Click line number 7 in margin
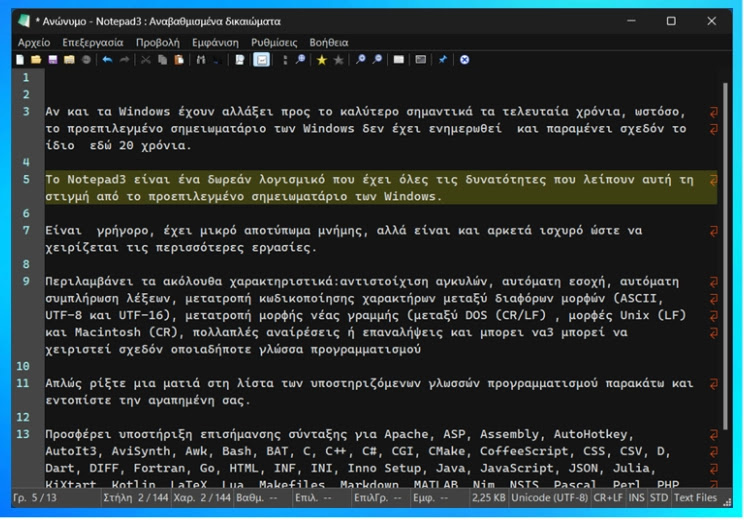The image size is (744, 520). click(x=26, y=231)
